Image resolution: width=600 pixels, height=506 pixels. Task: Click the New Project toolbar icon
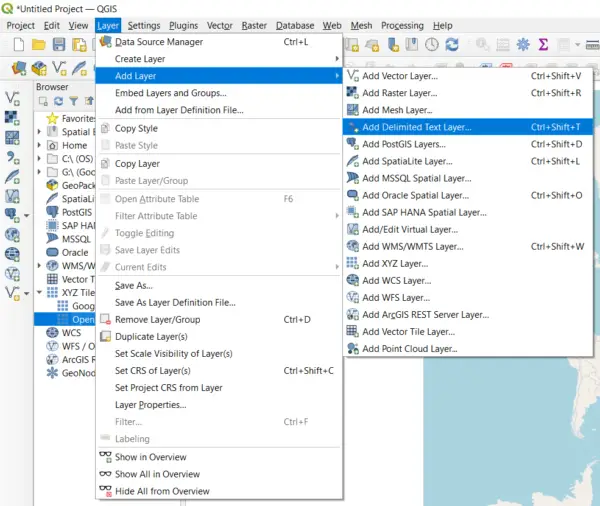coord(16,44)
